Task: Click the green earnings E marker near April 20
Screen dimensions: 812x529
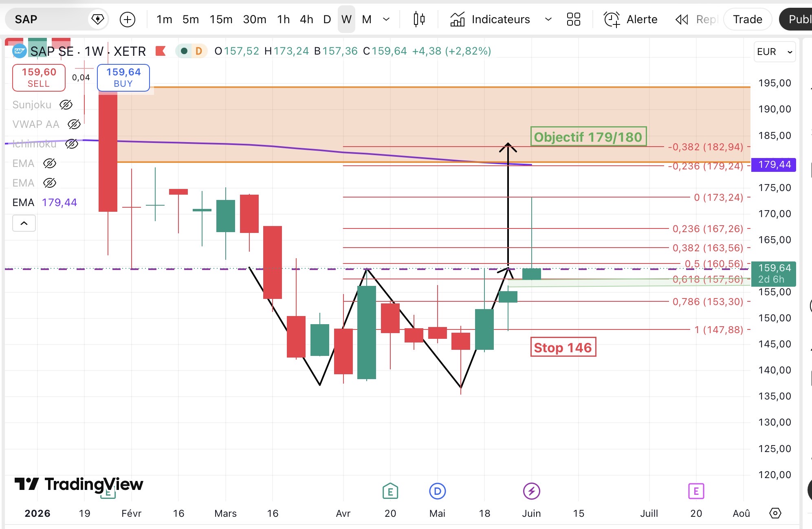Action: pos(390,491)
